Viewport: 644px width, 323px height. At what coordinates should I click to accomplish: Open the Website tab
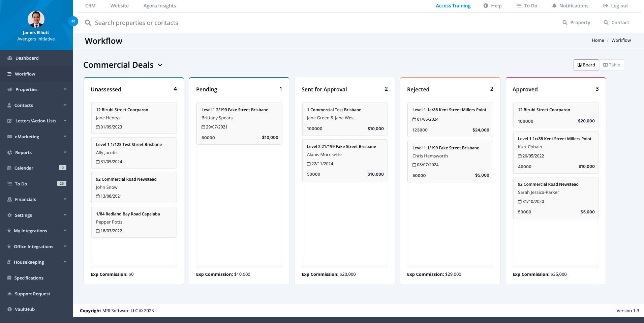coord(120,6)
